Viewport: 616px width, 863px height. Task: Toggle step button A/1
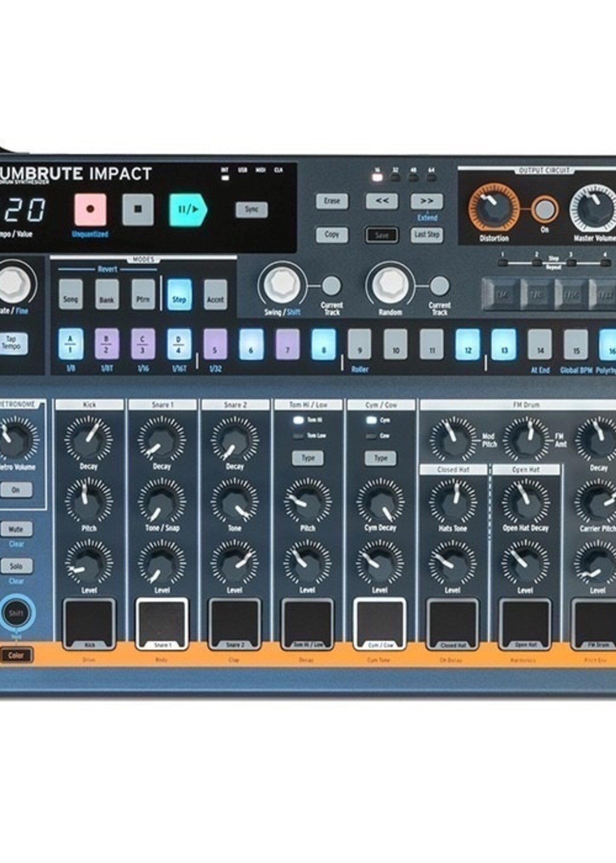click(x=70, y=344)
